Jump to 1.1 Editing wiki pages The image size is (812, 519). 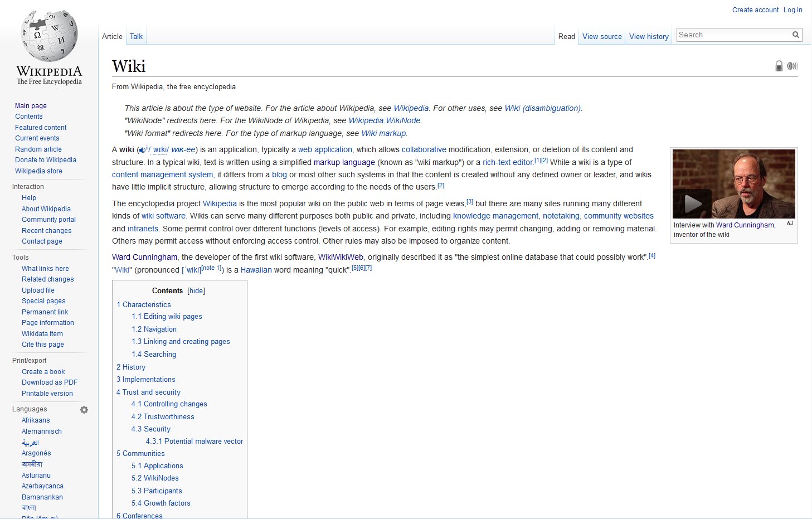(x=167, y=317)
